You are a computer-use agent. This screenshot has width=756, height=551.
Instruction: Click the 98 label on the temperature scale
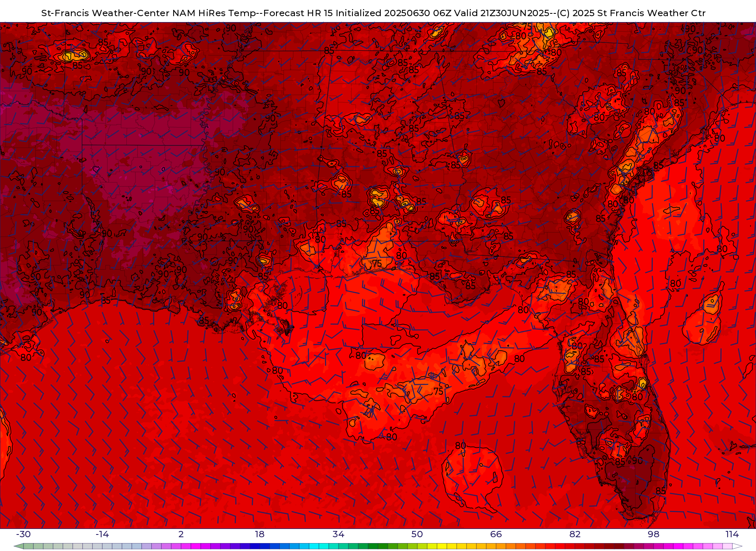pos(654,534)
